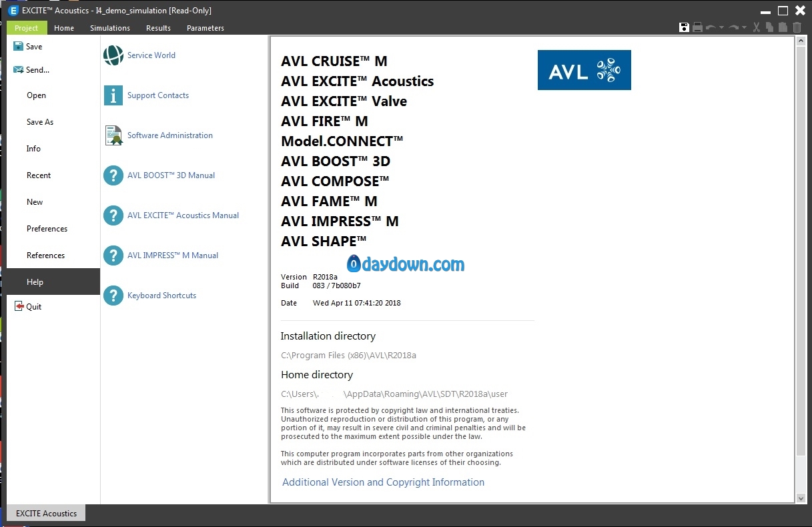This screenshot has width=812, height=527.
Task: Click the version value 'R2018a'
Action: coord(326,277)
